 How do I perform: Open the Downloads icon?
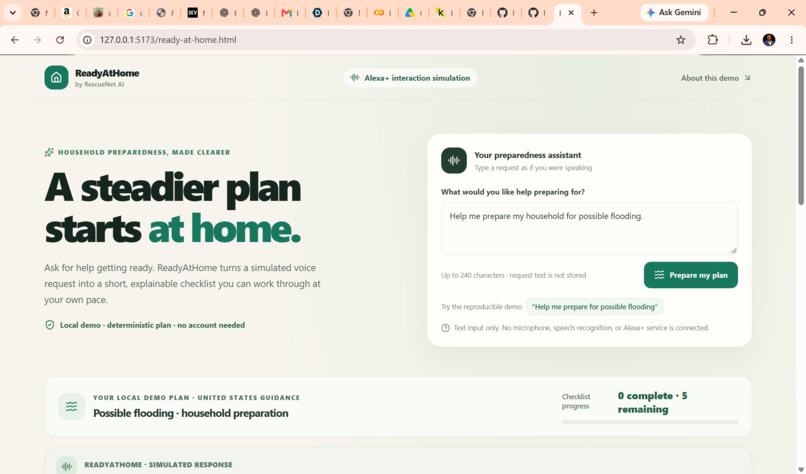point(746,40)
